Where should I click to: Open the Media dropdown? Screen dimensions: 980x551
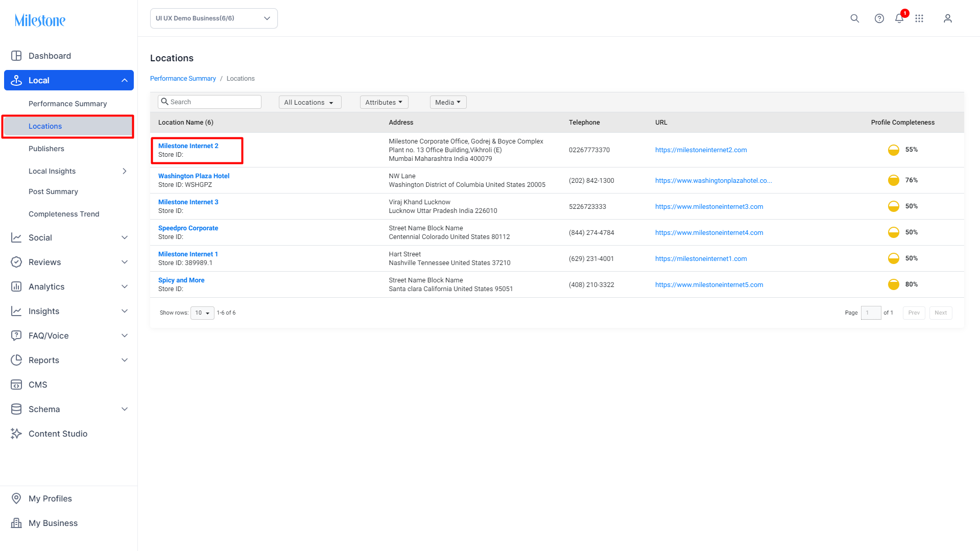coord(448,102)
